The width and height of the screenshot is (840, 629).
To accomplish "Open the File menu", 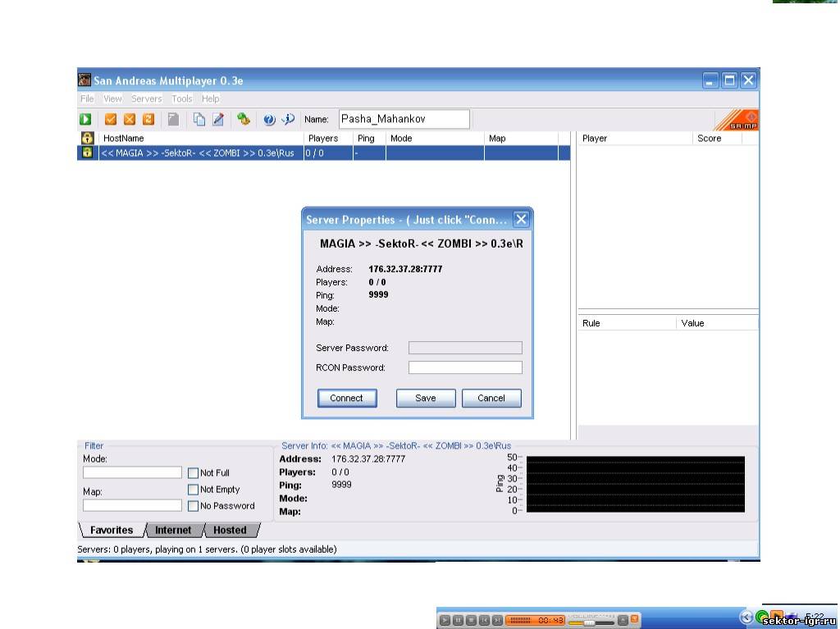I will 87,98.
